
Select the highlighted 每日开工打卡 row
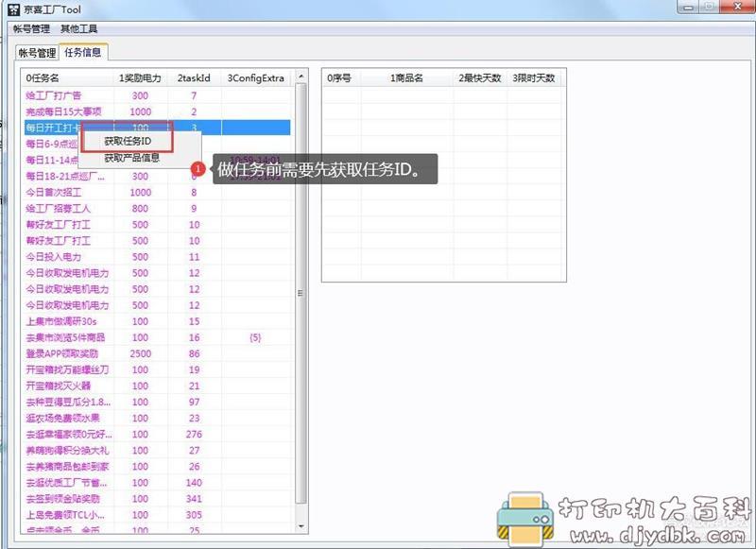[156, 128]
